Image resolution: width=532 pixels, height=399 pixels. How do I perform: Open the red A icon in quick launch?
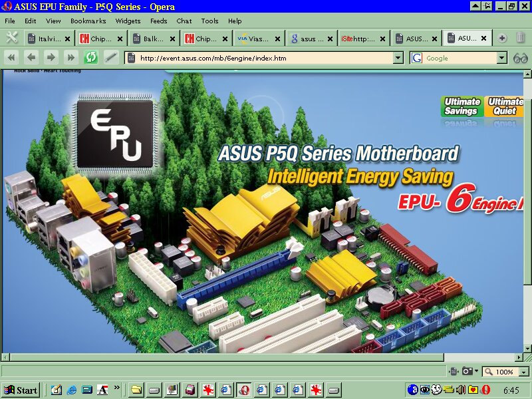(102, 390)
